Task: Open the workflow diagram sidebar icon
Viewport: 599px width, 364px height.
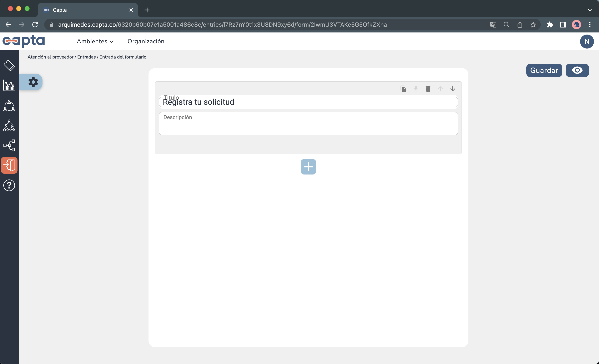Action: [x=9, y=145]
